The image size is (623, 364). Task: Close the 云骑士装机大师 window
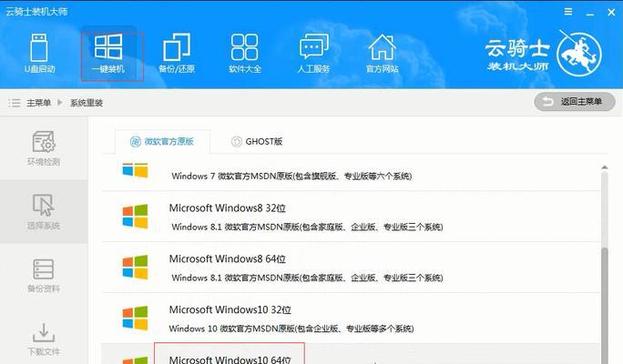611,13
